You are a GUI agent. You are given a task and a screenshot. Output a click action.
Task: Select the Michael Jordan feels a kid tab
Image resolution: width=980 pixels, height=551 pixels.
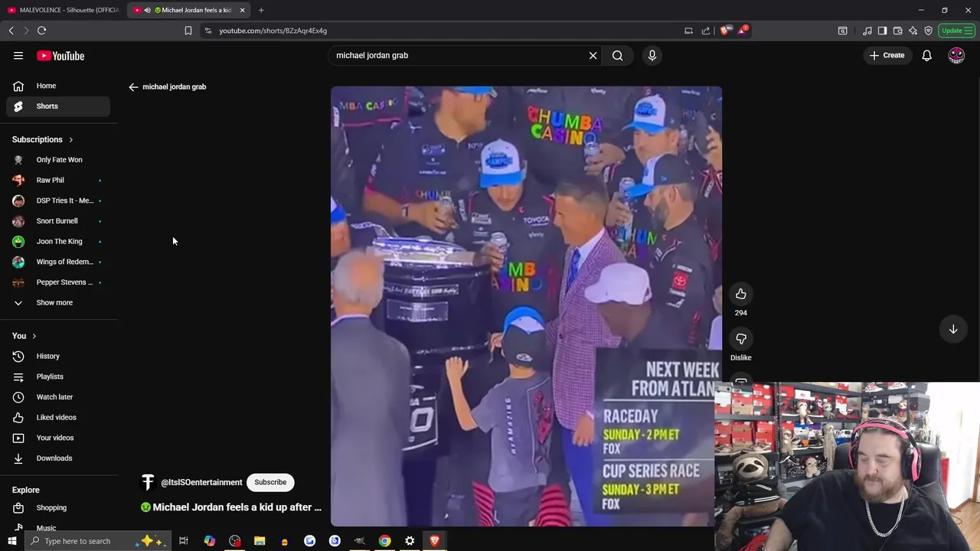[189, 10]
